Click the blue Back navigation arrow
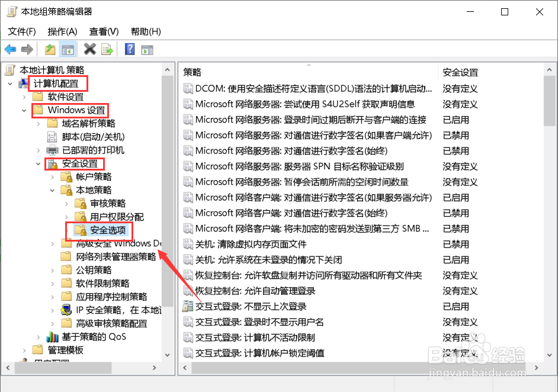The image size is (558, 392). pos(10,49)
